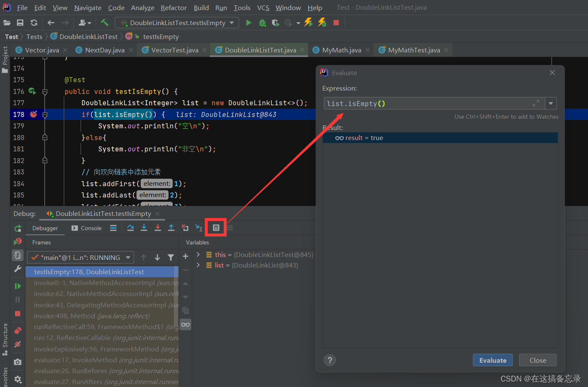Screen dimensions: 588x387
Task: Select 'result = true' row
Action: 440,138
